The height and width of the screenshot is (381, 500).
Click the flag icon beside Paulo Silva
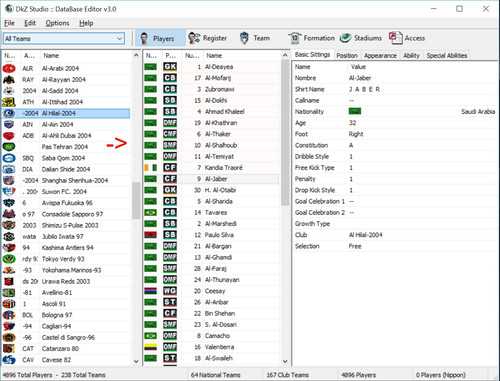point(151,235)
